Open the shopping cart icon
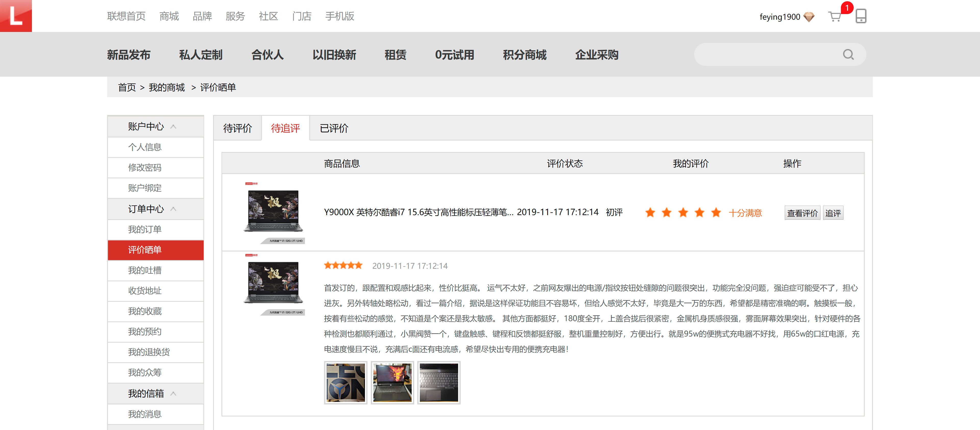The width and height of the screenshot is (980, 430). click(834, 16)
